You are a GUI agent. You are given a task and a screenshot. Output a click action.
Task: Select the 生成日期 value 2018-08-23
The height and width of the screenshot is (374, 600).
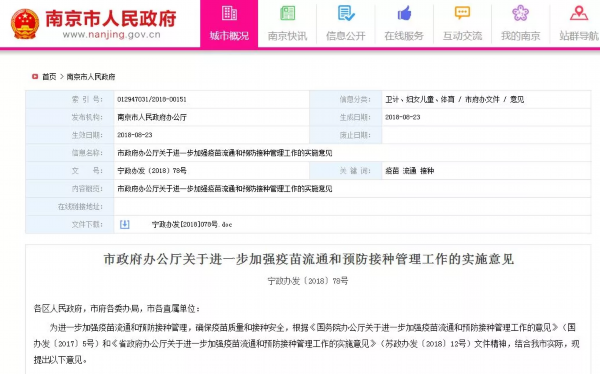coord(403,118)
